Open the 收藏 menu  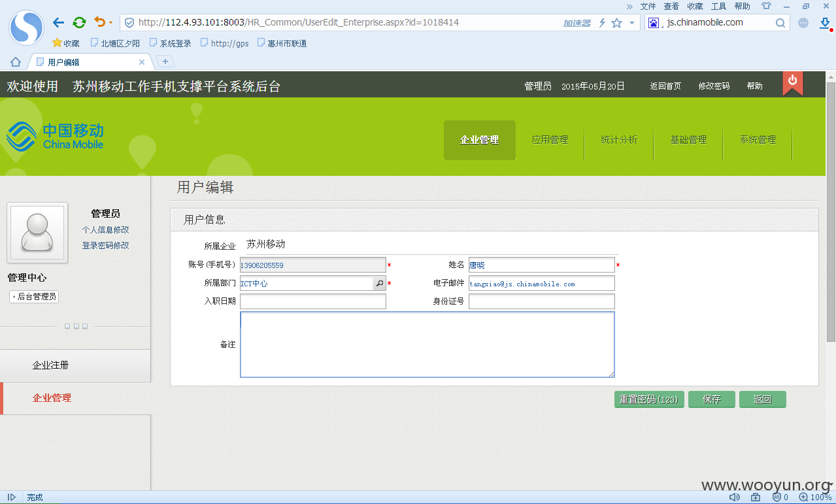point(695,6)
